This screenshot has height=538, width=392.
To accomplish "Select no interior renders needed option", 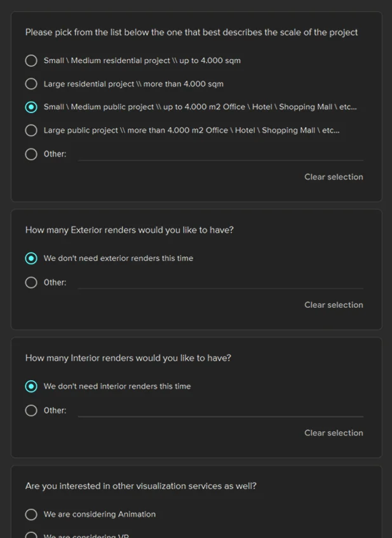I will pyautogui.click(x=31, y=386).
